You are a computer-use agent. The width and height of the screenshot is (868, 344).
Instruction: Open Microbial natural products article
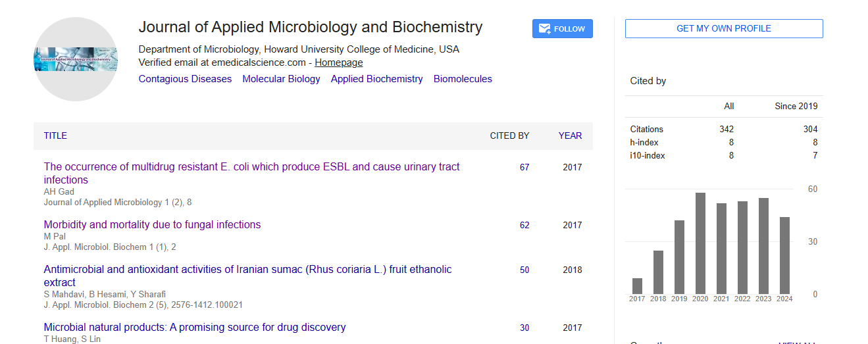194,328
